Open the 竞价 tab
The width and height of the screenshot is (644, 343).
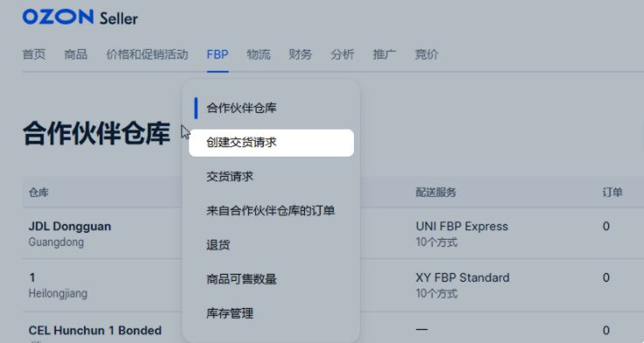click(x=426, y=54)
